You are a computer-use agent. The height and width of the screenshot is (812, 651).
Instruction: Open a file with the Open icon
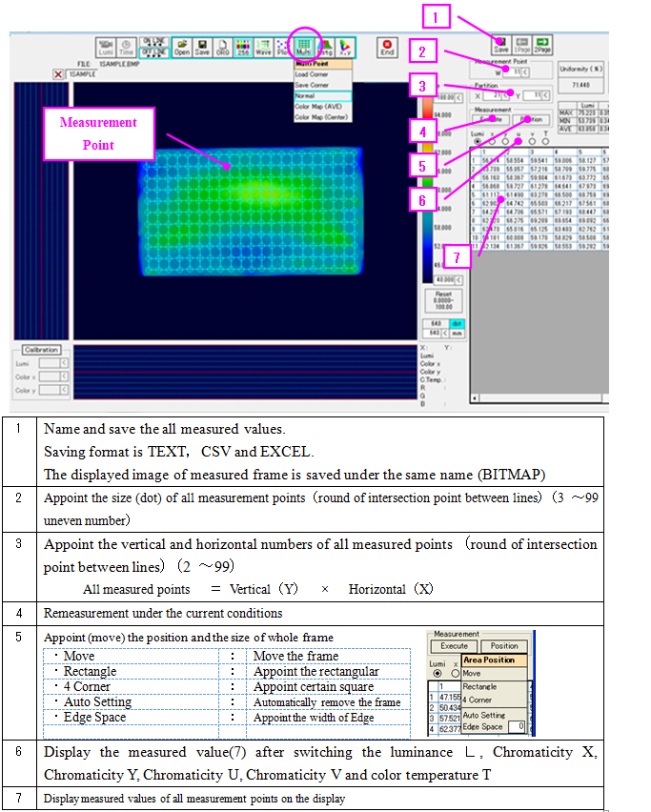pyautogui.click(x=182, y=47)
